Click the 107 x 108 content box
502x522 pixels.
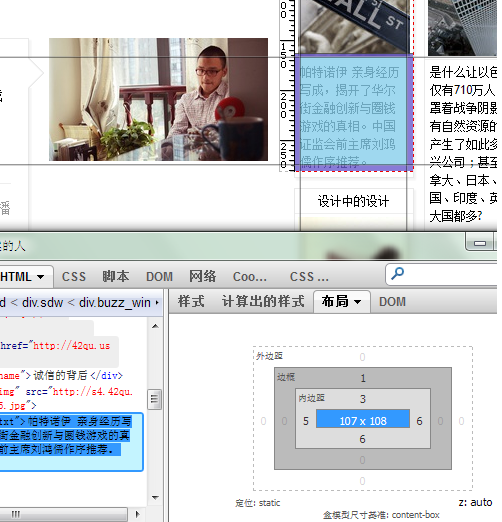(363, 419)
